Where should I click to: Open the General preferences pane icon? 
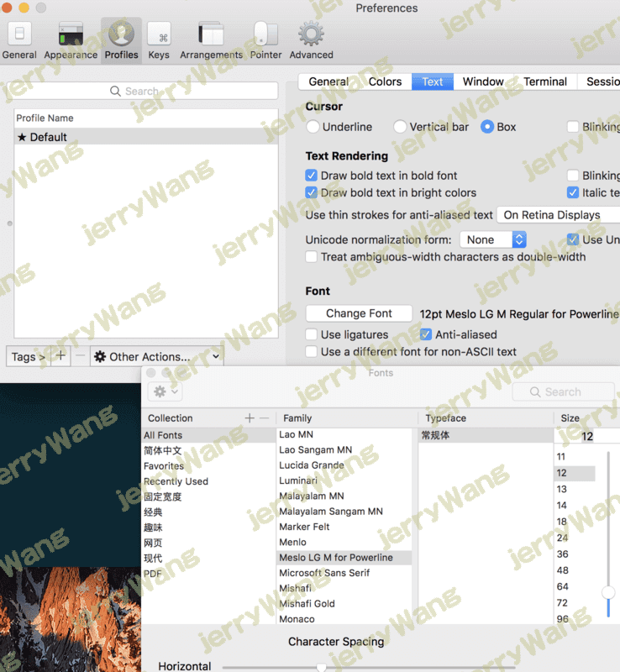[18, 34]
